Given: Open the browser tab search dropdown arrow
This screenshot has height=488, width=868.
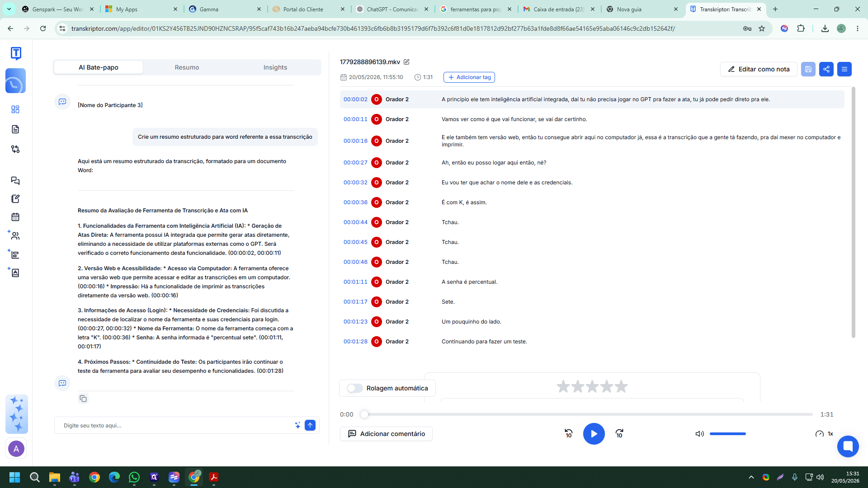Looking at the screenshot, I should tap(9, 9).
